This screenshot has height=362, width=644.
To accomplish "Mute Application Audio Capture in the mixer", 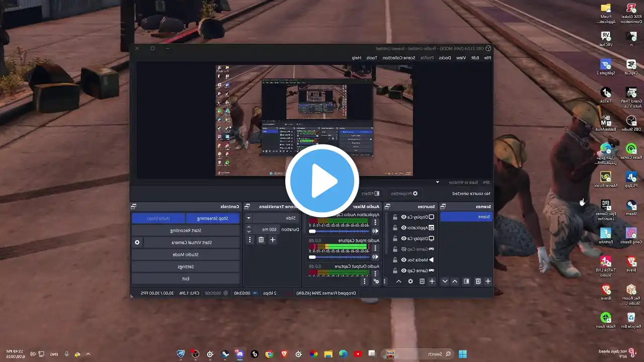I will [375, 231].
